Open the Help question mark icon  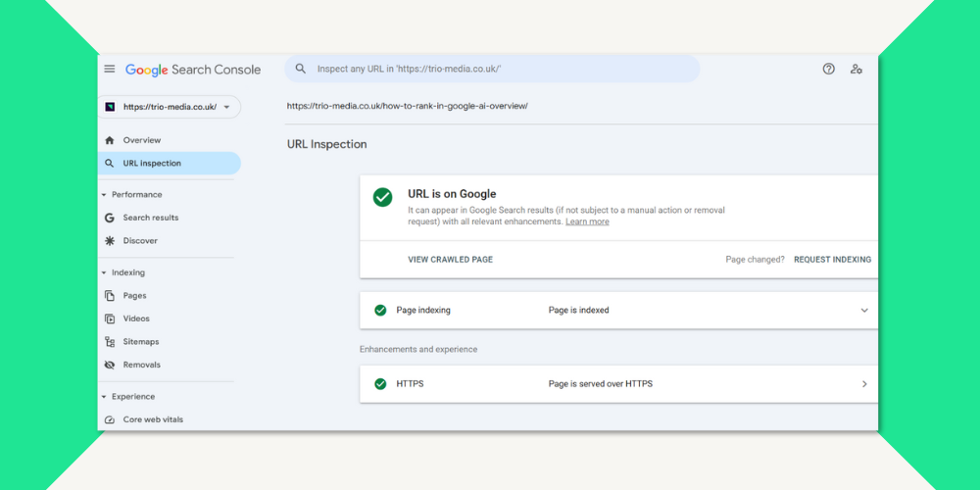pos(828,69)
